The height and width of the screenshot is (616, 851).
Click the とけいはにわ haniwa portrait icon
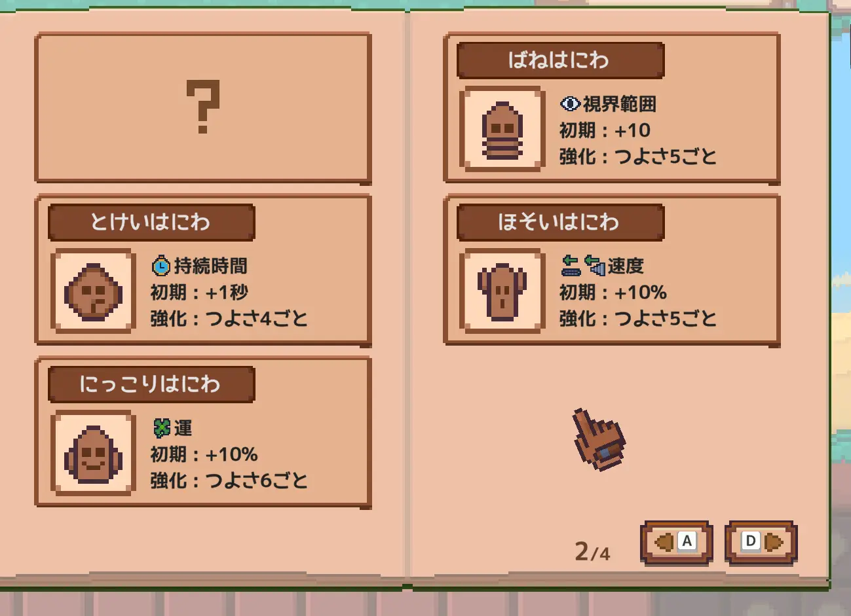(x=94, y=291)
